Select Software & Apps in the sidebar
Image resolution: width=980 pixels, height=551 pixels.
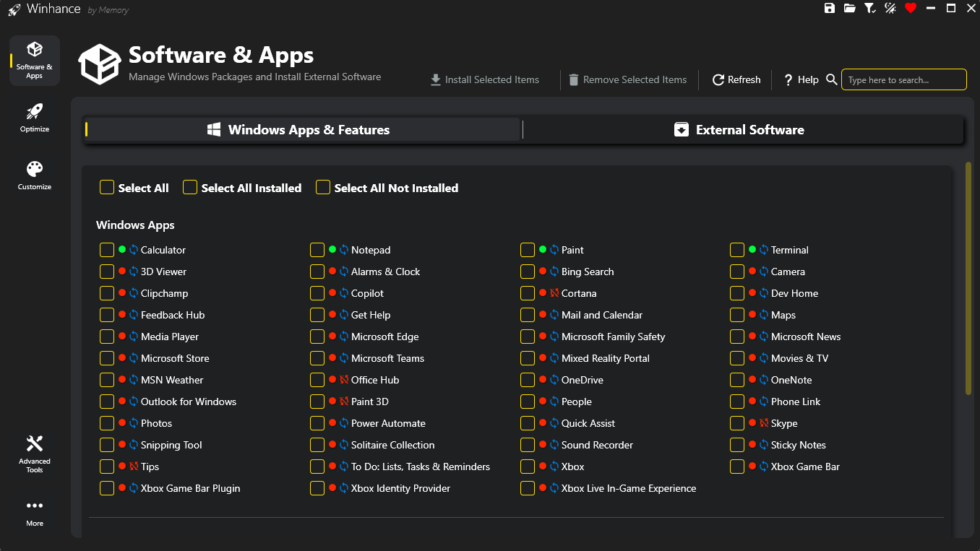[34, 60]
